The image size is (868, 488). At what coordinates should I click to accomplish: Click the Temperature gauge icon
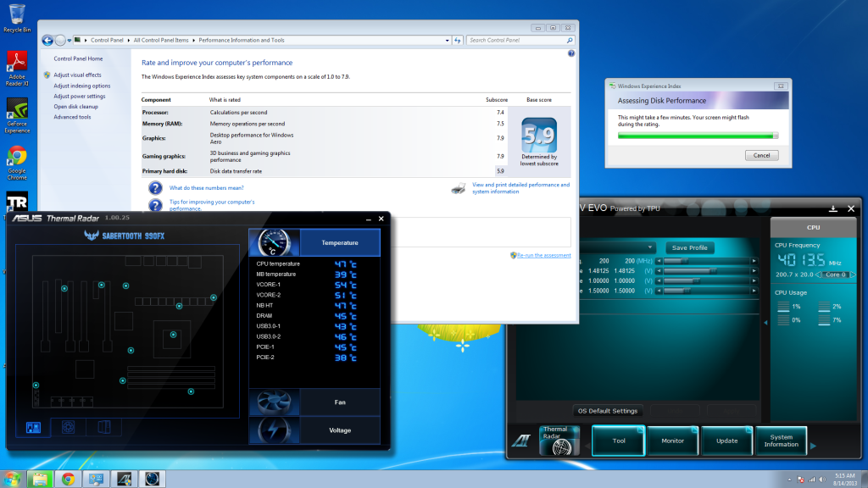274,242
